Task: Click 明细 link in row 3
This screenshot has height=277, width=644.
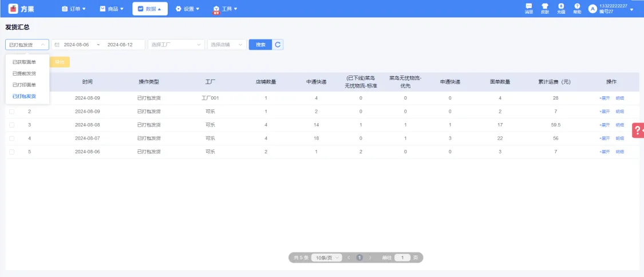Action: point(620,125)
